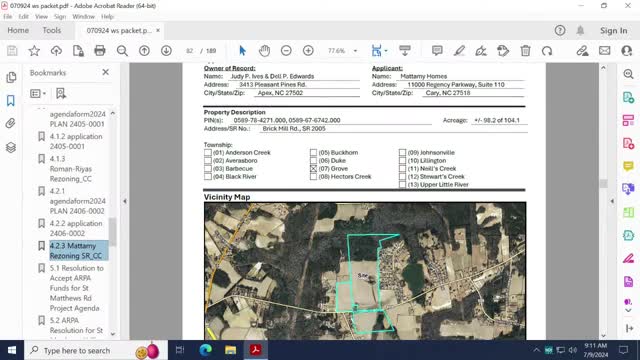The height and width of the screenshot is (360, 640).
Task: Zoom out with minus icon
Action: point(286,51)
